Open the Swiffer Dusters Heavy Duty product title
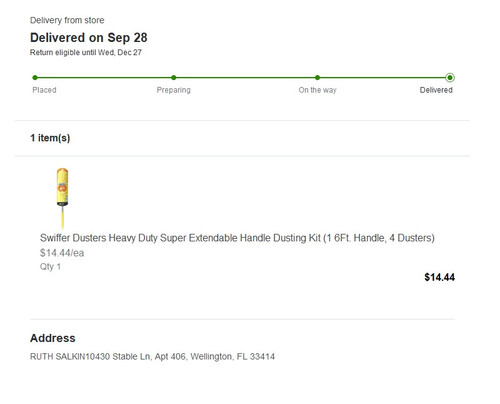Image resolution: width=500 pixels, height=404 pixels. (237, 238)
